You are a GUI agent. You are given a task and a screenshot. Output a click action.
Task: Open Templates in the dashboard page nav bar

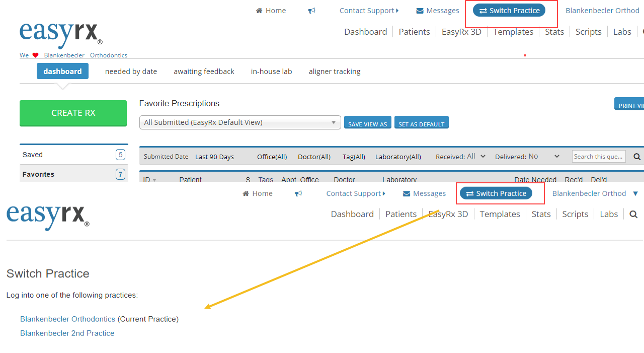tap(513, 32)
